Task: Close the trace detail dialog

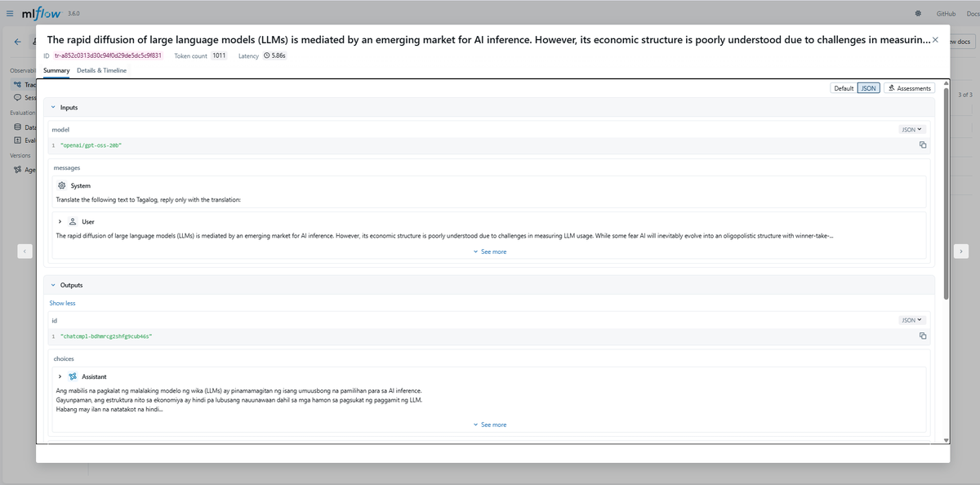Action: [935, 40]
